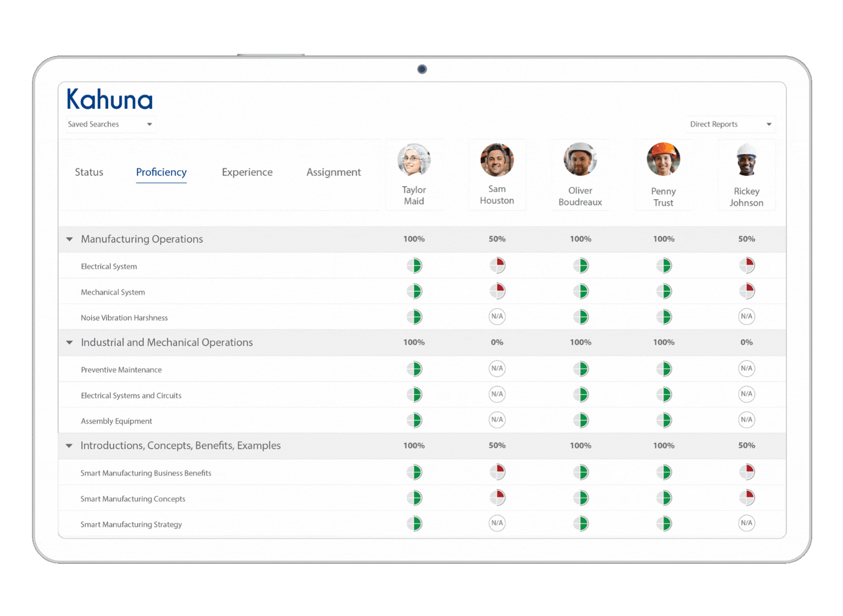Click the Manufacturing Operations heading
This screenshot has height=616, width=843.
[142, 239]
